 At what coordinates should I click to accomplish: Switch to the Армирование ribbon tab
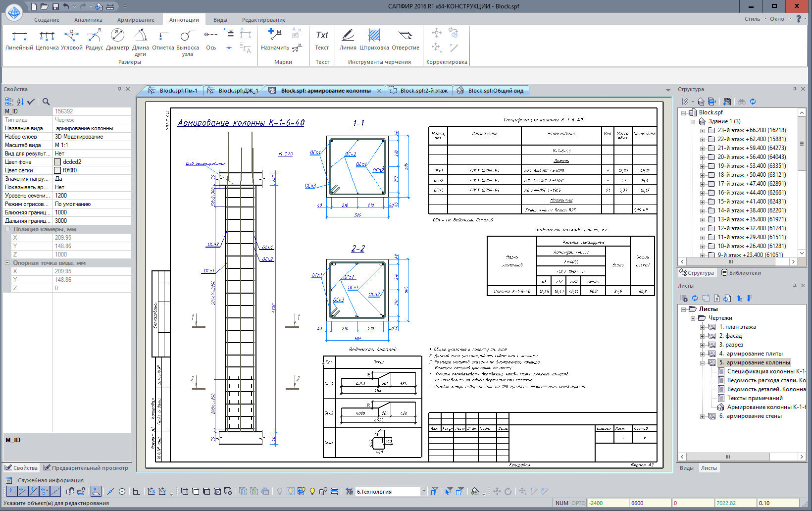pyautogui.click(x=136, y=20)
